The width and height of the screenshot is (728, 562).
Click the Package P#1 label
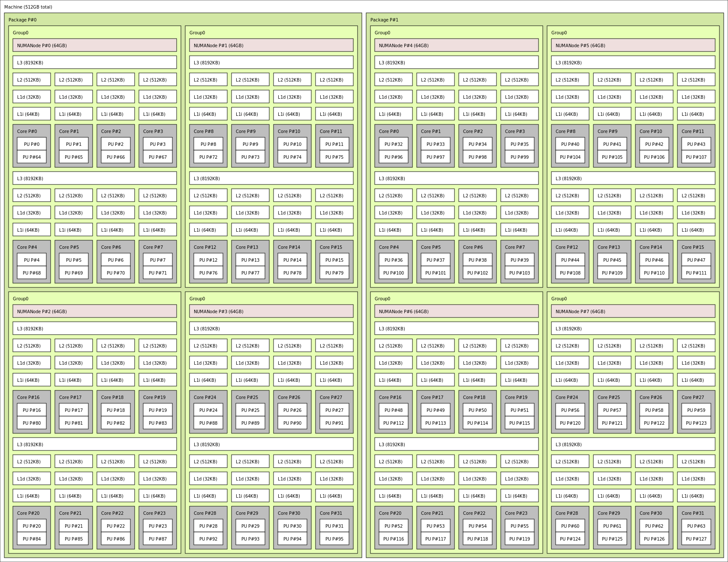click(x=384, y=20)
